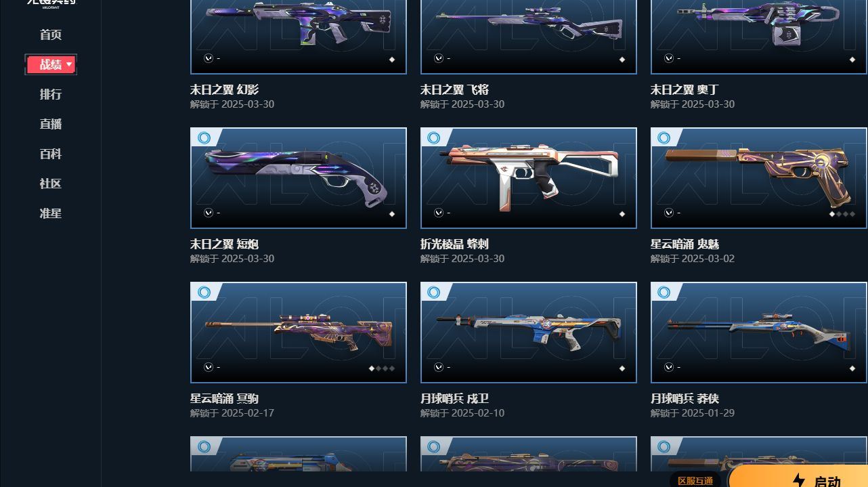Click the VP currency icon on 星云暗涌 冥驹 card
Image resolution: width=868 pixels, height=487 pixels.
(x=209, y=367)
